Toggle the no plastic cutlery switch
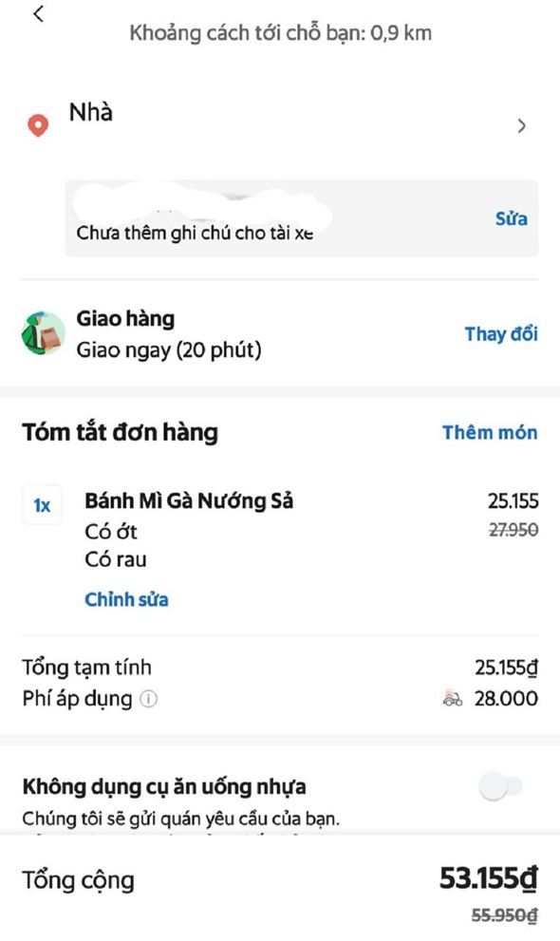The width and height of the screenshot is (560, 941). coord(501,786)
